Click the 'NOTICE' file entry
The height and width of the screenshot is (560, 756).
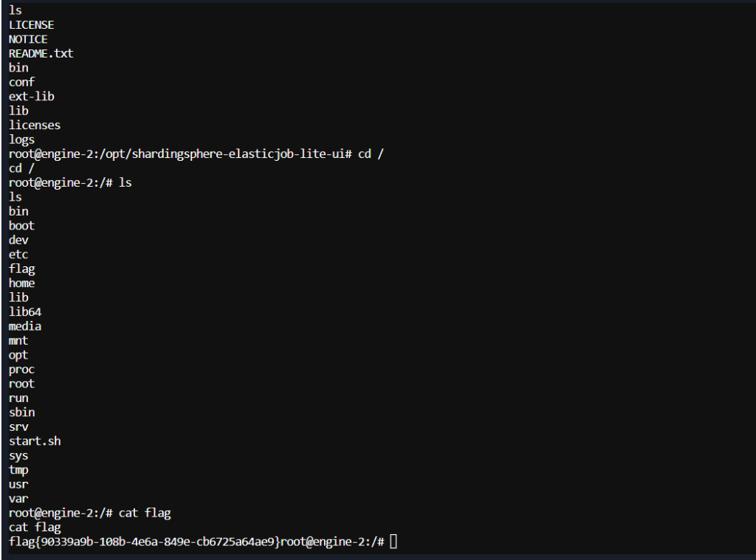tap(28, 39)
